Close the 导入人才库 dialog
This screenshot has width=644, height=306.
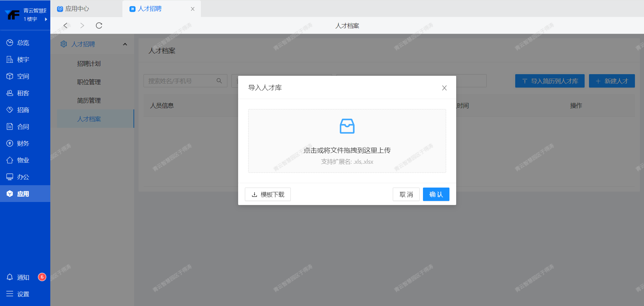point(444,88)
